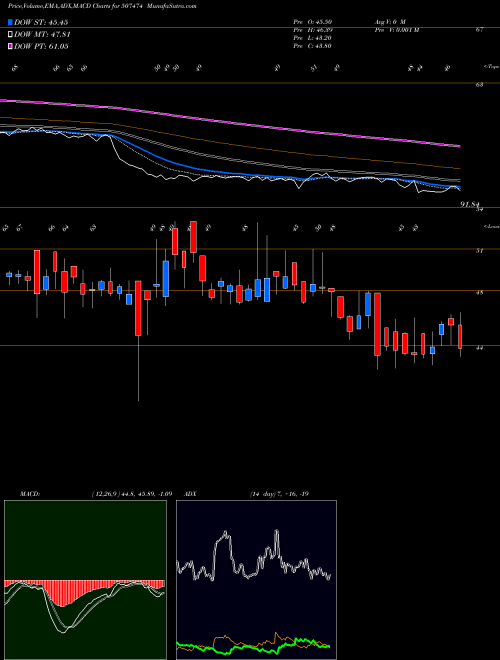The width and height of the screenshot is (500, 660).
Task: Click the blue DOW ST legend swatch
Action: click(11, 22)
